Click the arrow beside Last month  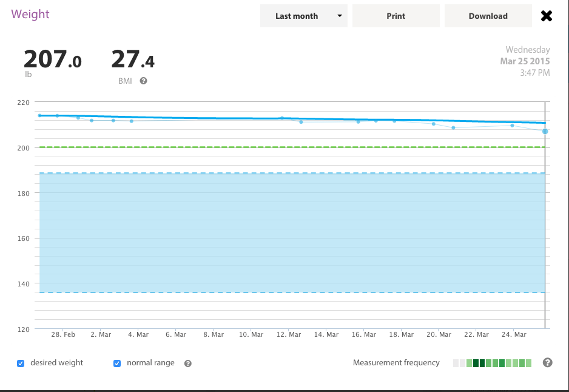[x=340, y=16]
